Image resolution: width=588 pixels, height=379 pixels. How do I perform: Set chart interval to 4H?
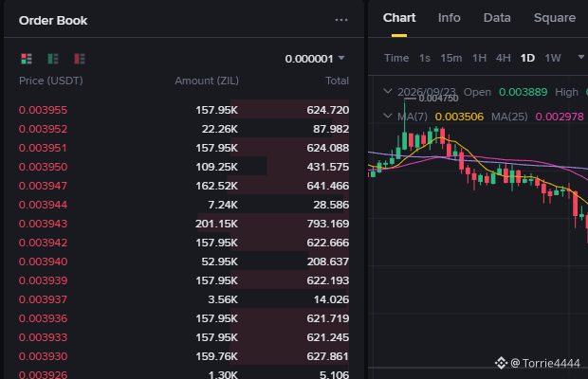503,58
